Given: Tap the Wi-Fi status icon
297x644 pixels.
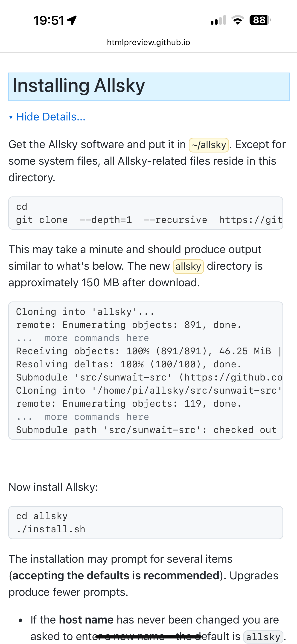Looking at the screenshot, I should 238,20.
